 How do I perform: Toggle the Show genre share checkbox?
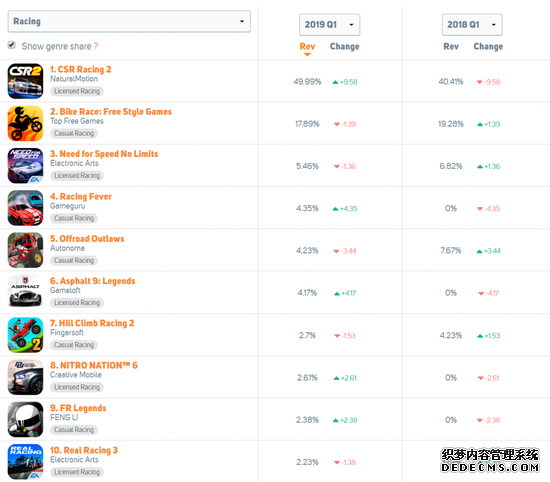coord(12,45)
